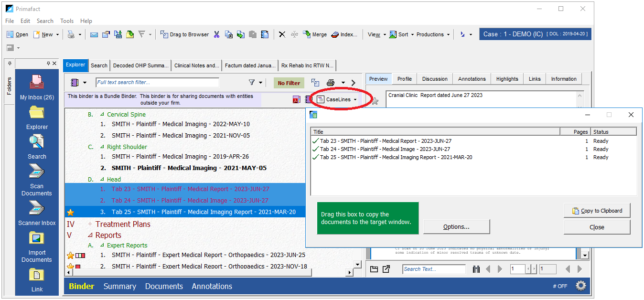The image size is (644, 300).
Task: Open the Tools menu
Action: tap(67, 21)
